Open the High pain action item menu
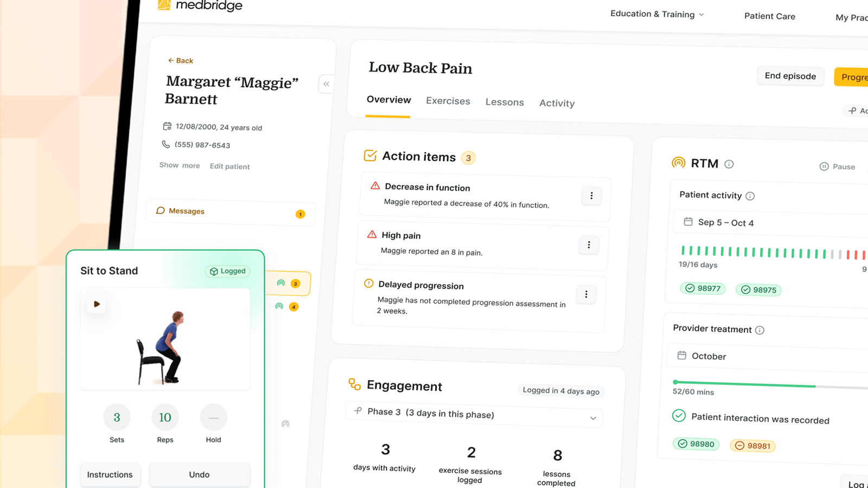The width and height of the screenshot is (868, 488). click(x=589, y=245)
